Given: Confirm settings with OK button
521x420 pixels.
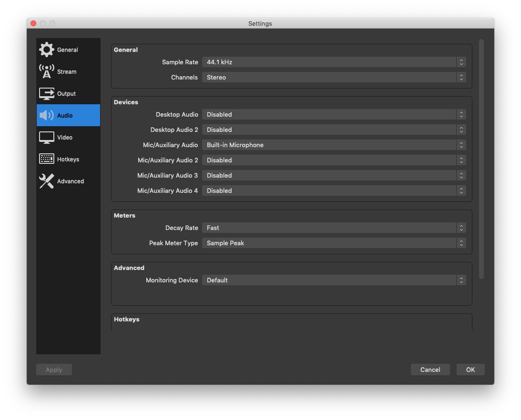Looking at the screenshot, I should [x=470, y=370].
